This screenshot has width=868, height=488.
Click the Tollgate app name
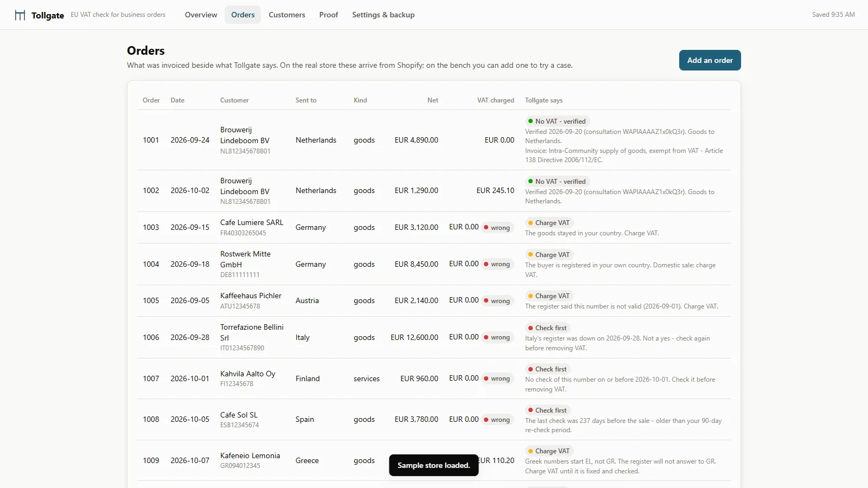(x=48, y=15)
